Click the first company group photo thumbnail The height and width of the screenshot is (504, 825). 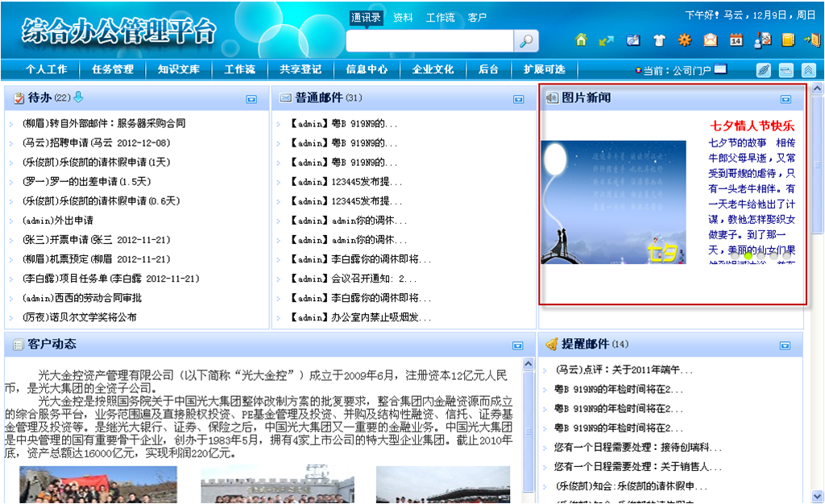tap(98, 485)
